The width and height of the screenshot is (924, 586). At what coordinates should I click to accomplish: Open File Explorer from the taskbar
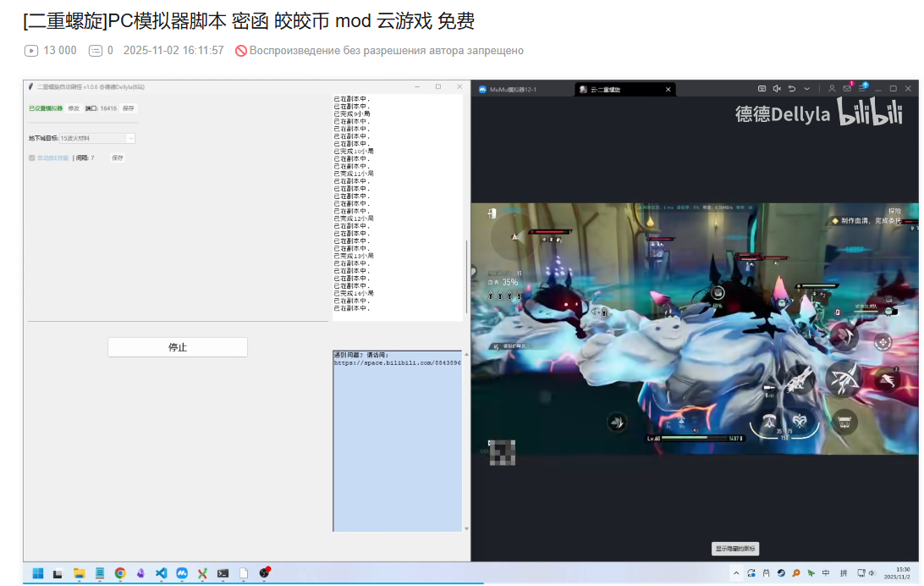(79, 573)
